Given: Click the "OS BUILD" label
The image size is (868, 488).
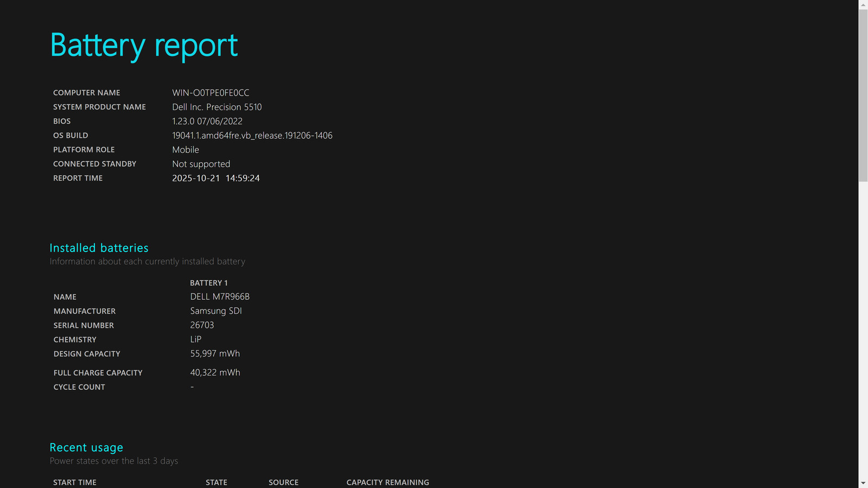Looking at the screenshot, I should pyautogui.click(x=71, y=136).
